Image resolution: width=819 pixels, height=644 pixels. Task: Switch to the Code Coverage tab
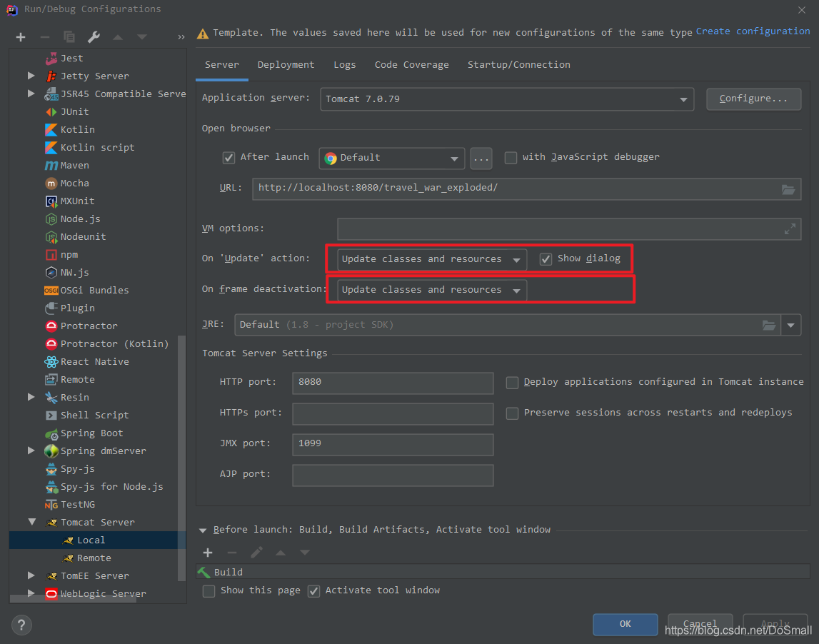411,65
